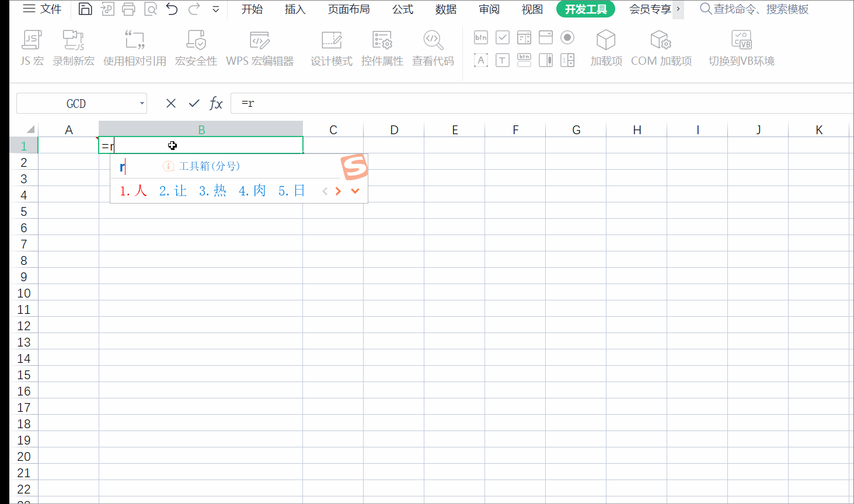Viewport: 854px width, 504px height.
Task: Choose IME candidate 5. 日
Action: click(292, 191)
